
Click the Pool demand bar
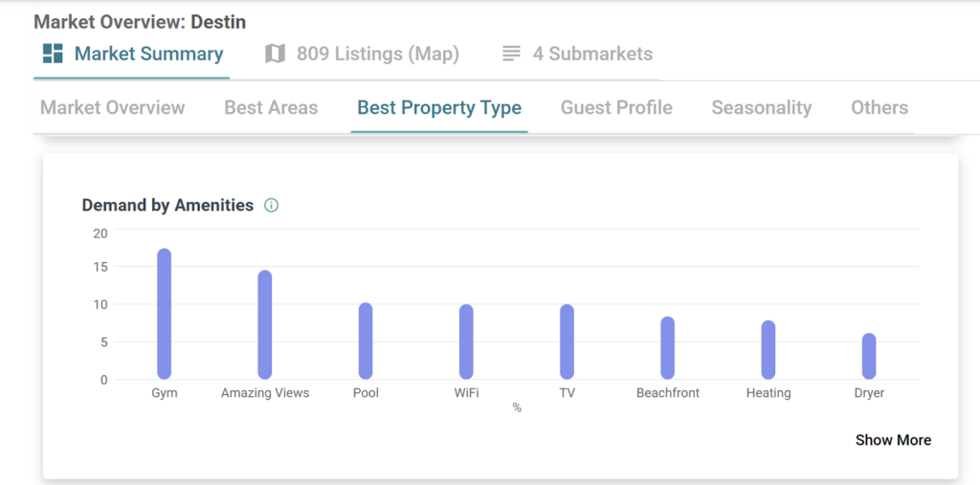pyautogui.click(x=366, y=341)
